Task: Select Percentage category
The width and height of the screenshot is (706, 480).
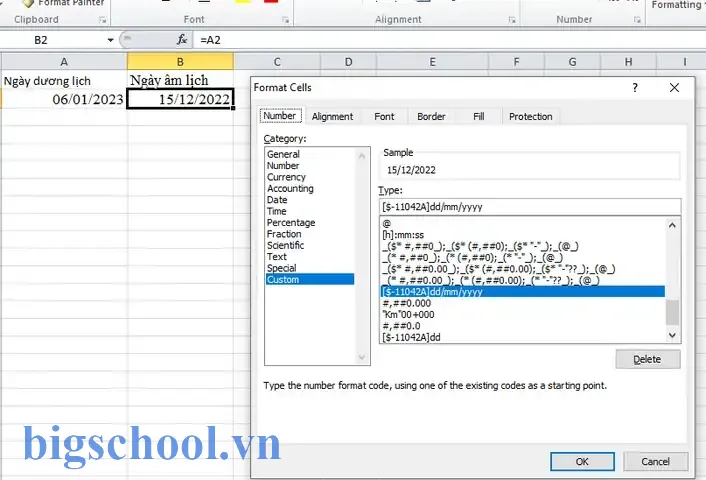Action: tap(310, 222)
